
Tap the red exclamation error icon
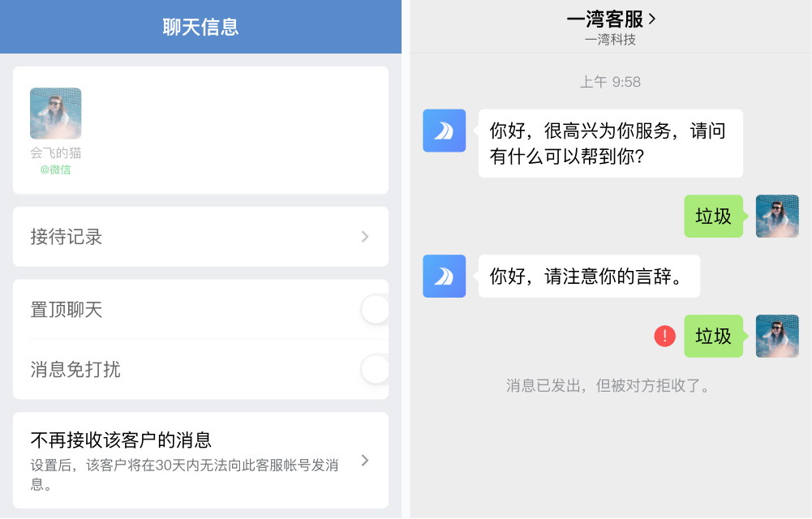[664, 336]
